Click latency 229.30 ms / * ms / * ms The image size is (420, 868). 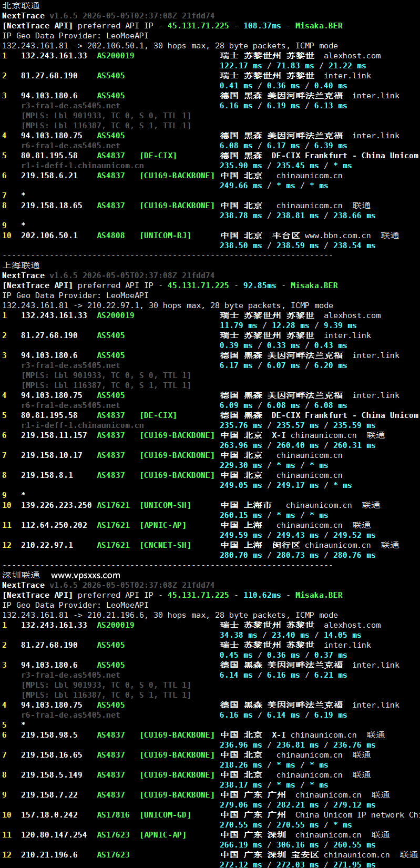274,465
